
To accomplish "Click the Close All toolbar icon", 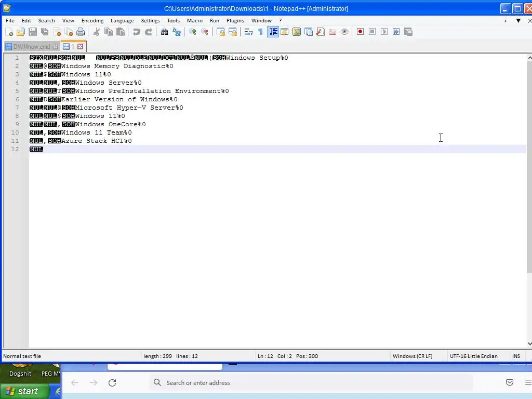I will [69, 32].
